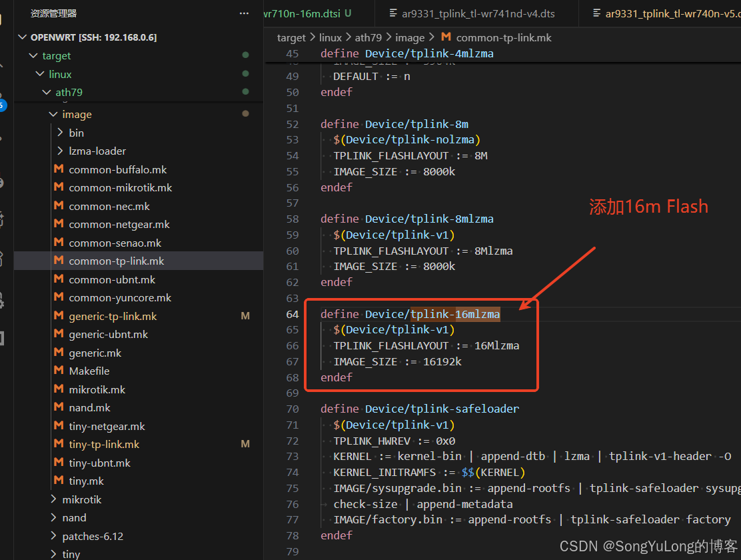Place cursor on 'TPLINK_FLASHLAYOUT := 16Mlzma'
Screen dimensions: 741x560
[426, 346]
